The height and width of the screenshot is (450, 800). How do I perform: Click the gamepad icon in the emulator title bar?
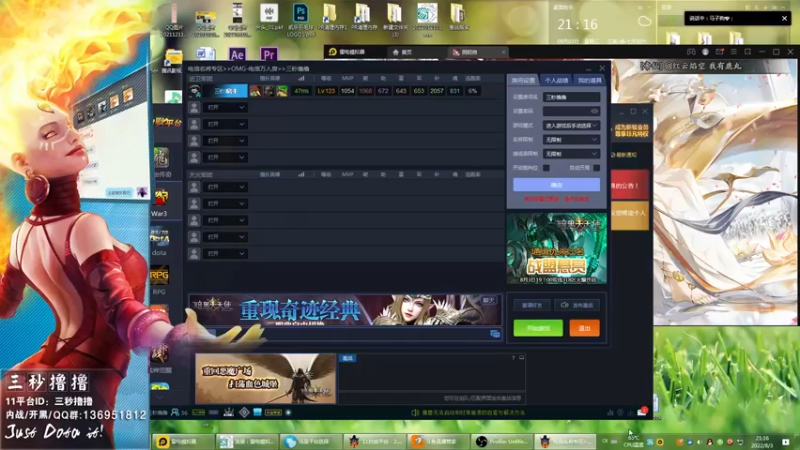691,52
